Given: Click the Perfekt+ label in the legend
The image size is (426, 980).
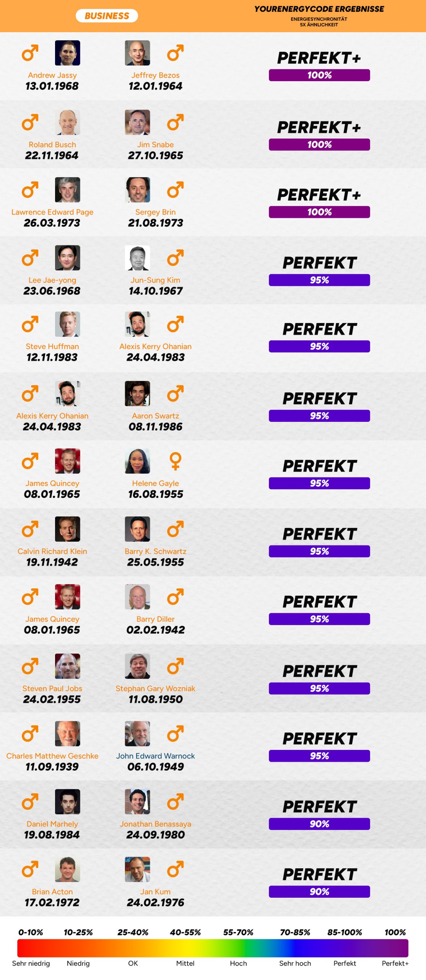Looking at the screenshot, I should tap(395, 963).
